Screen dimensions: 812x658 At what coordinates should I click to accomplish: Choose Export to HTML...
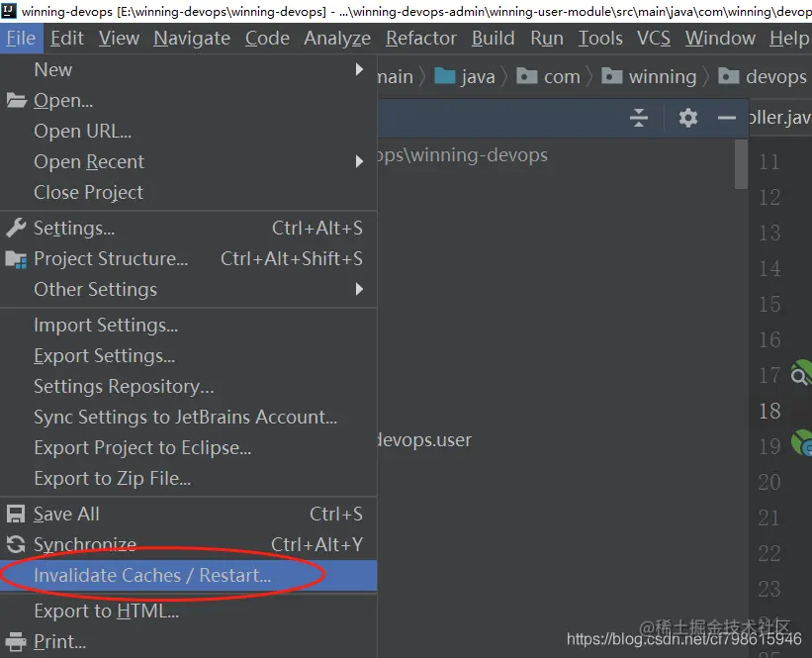(189, 611)
